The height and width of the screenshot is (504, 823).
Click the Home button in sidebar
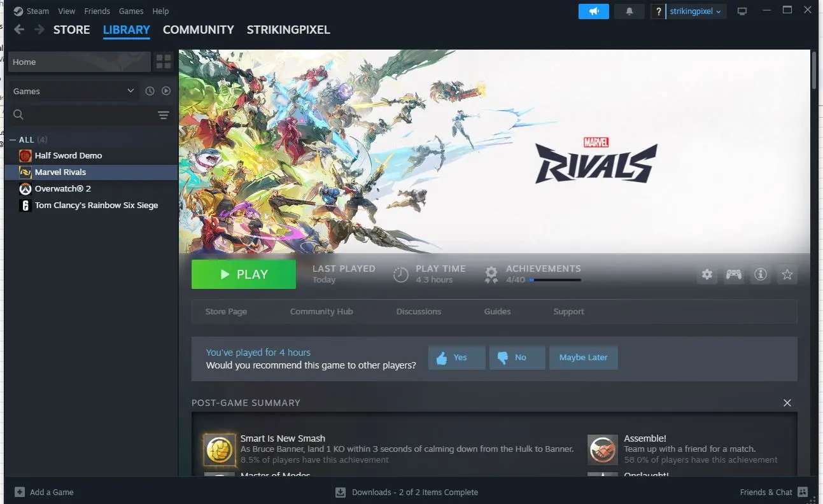(x=79, y=62)
